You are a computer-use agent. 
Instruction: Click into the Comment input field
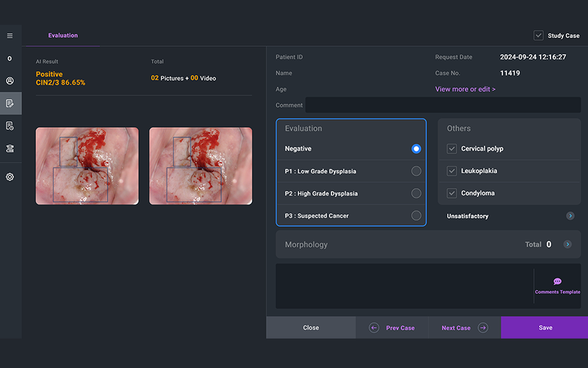click(442, 105)
